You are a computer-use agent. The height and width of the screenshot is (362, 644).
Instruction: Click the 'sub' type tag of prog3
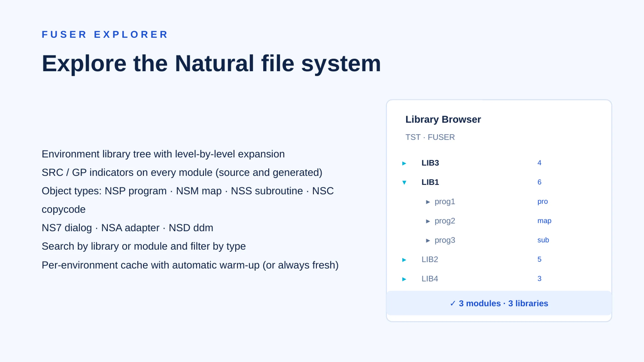(x=543, y=240)
